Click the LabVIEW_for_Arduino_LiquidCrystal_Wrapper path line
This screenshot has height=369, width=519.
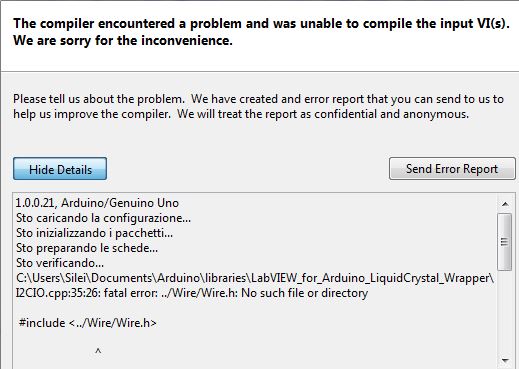coord(255,278)
